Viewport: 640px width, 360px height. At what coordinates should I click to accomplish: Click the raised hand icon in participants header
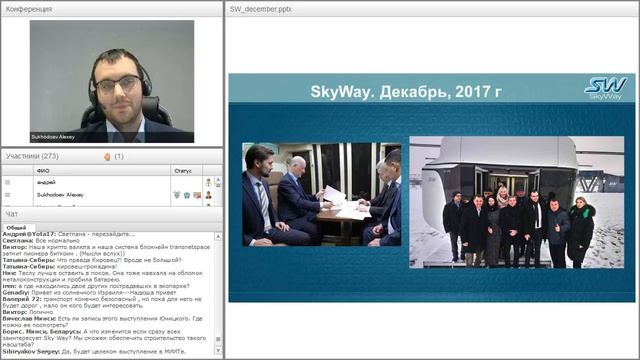[107, 157]
